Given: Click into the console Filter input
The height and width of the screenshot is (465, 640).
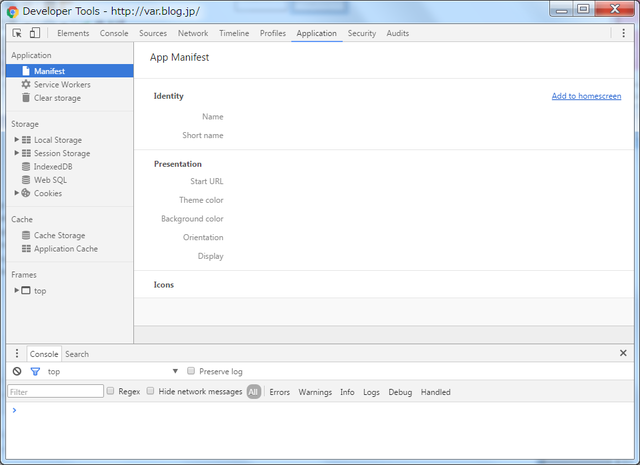Looking at the screenshot, I should pos(56,391).
